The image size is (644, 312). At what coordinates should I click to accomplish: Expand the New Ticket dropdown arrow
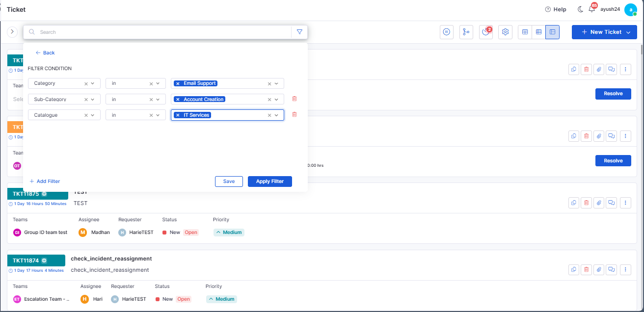pos(628,32)
